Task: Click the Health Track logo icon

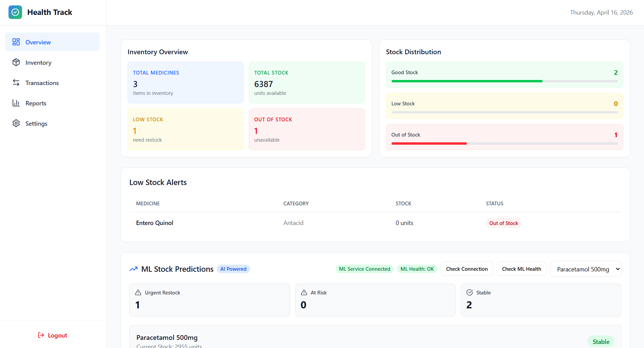Action: click(x=15, y=12)
